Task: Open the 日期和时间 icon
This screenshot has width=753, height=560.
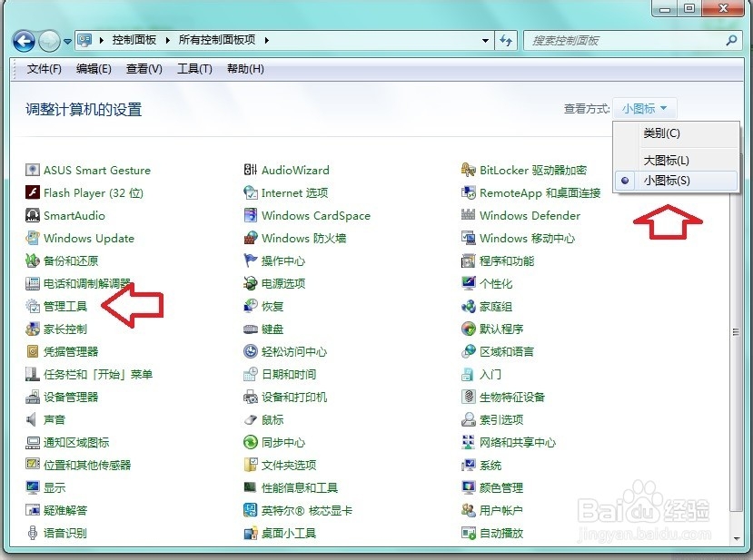Action: pyautogui.click(x=250, y=374)
